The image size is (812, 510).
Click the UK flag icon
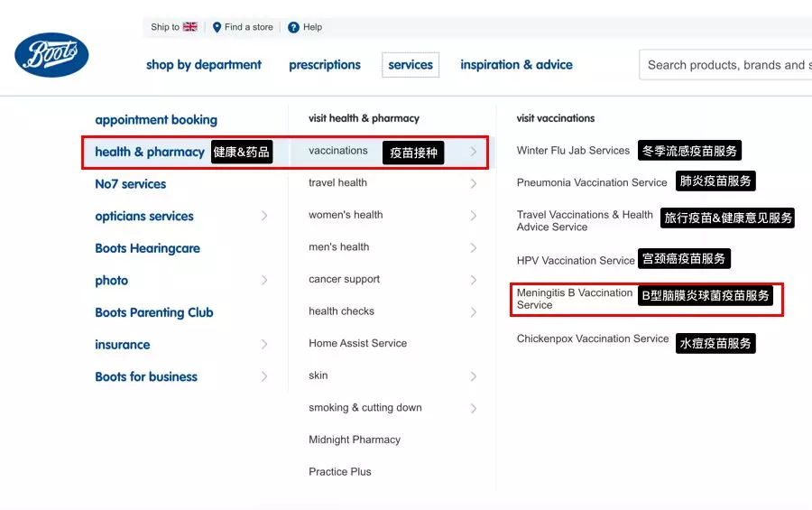190,27
